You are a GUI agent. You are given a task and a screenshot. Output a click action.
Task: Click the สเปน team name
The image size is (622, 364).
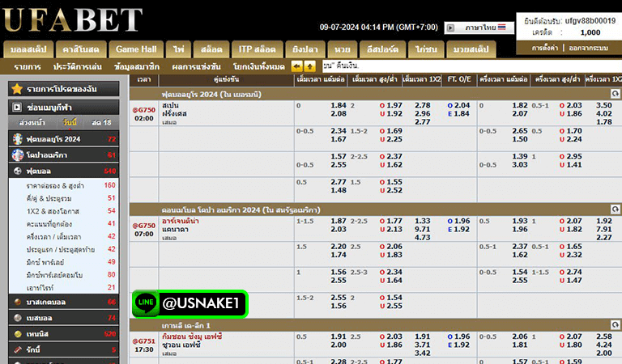coord(170,105)
